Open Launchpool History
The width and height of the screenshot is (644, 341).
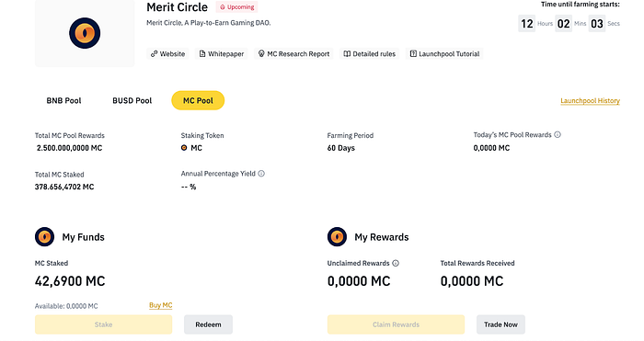point(591,100)
